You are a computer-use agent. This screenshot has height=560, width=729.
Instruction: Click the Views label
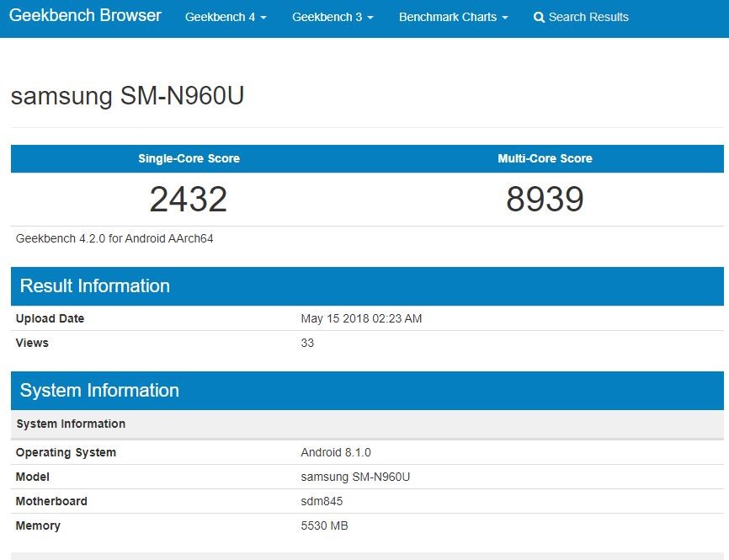(32, 343)
